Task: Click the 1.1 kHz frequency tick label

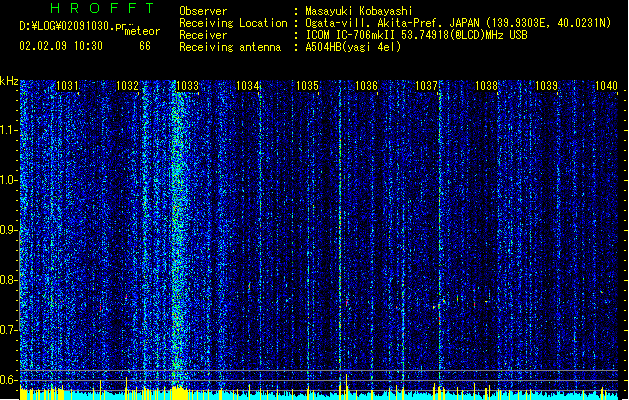Action: [x=8, y=130]
